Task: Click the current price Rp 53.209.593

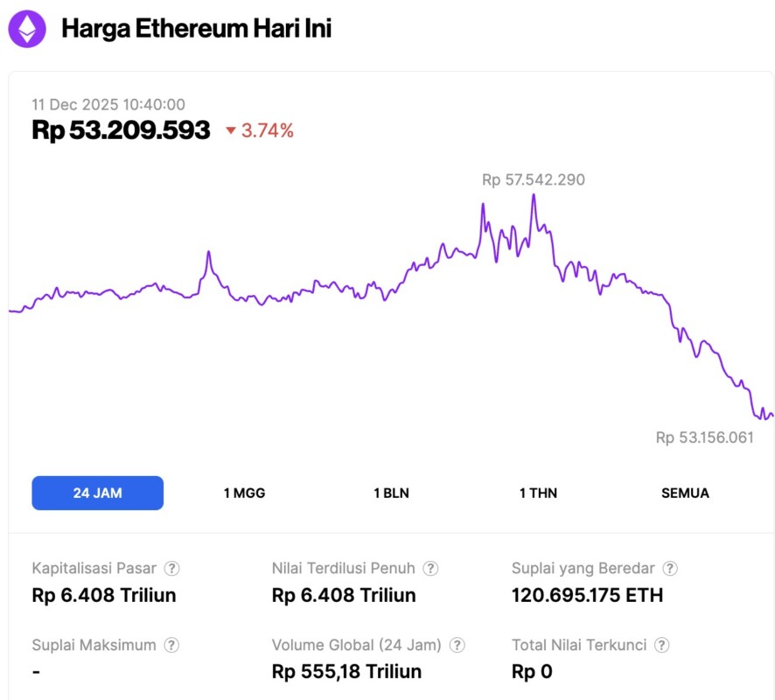Action: tap(121, 130)
